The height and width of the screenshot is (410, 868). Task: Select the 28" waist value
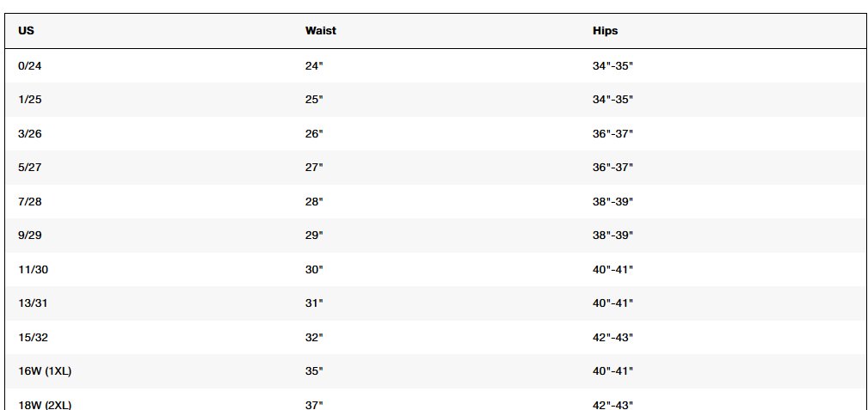coord(314,201)
